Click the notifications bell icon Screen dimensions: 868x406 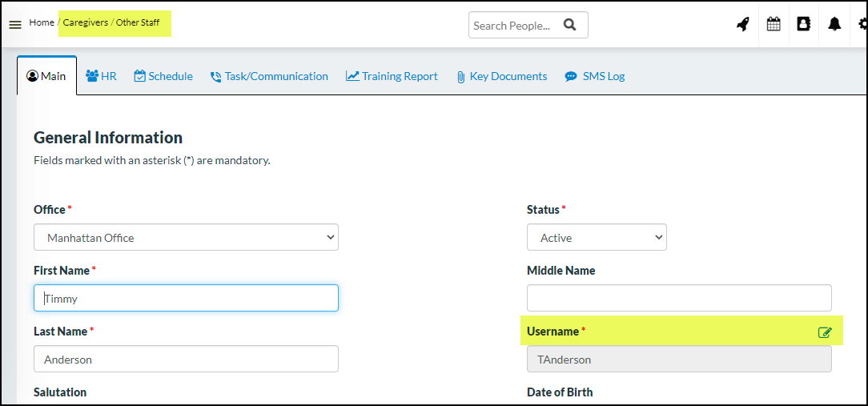click(x=834, y=25)
